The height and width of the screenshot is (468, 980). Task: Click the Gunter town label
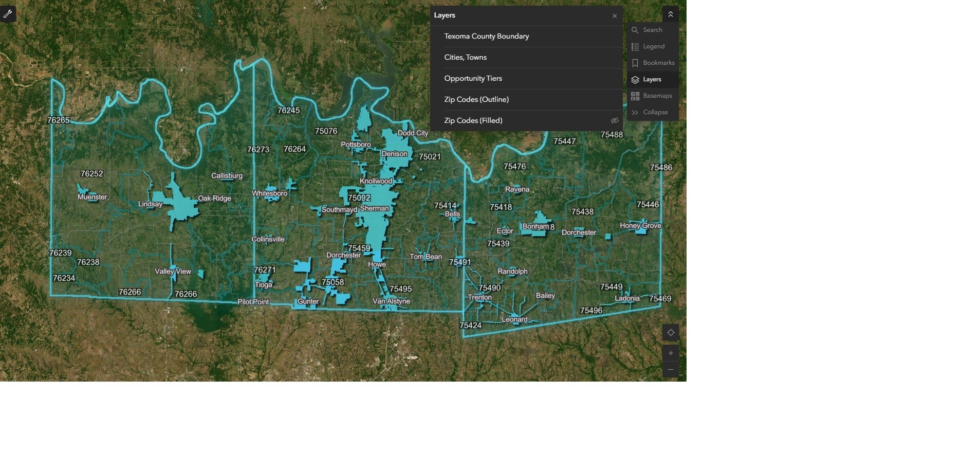[308, 301]
